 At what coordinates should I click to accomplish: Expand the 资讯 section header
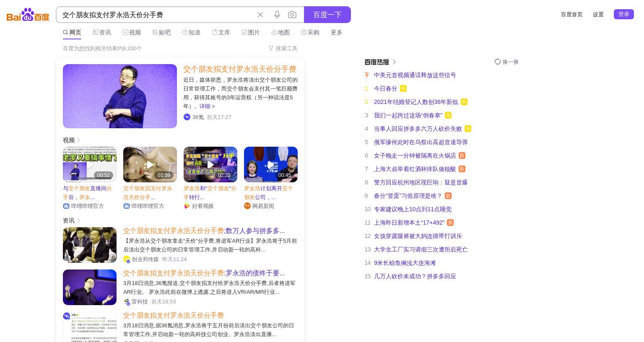point(71,220)
